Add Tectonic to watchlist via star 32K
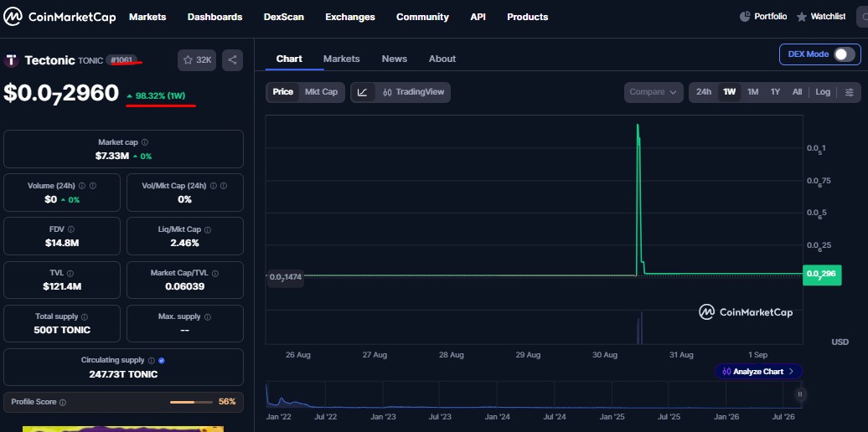This screenshot has width=868, height=432. coord(197,60)
